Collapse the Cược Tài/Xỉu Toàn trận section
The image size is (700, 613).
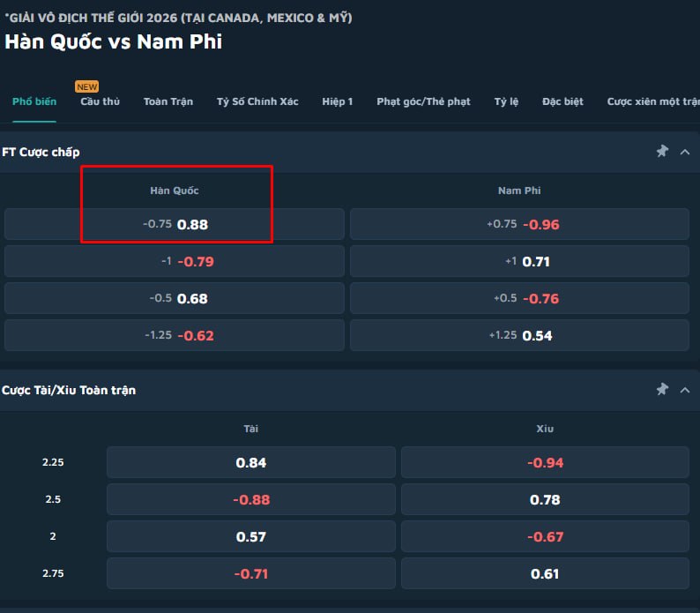[x=685, y=390]
